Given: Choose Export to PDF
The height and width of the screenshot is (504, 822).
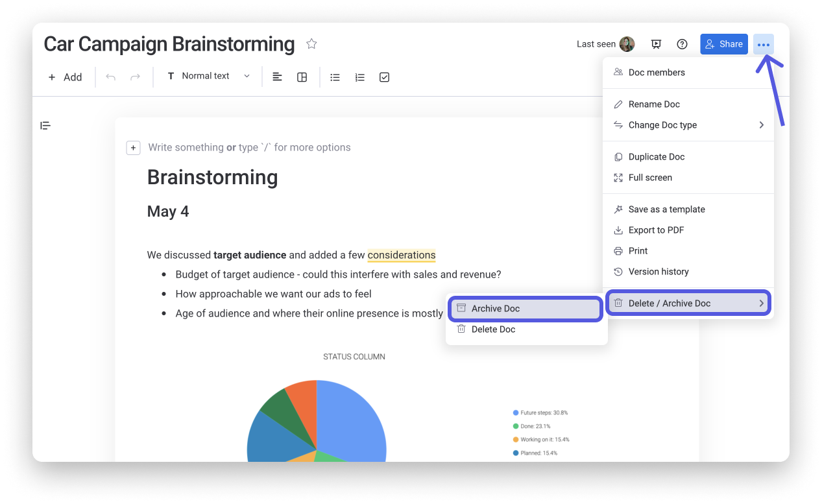Looking at the screenshot, I should (688, 230).
